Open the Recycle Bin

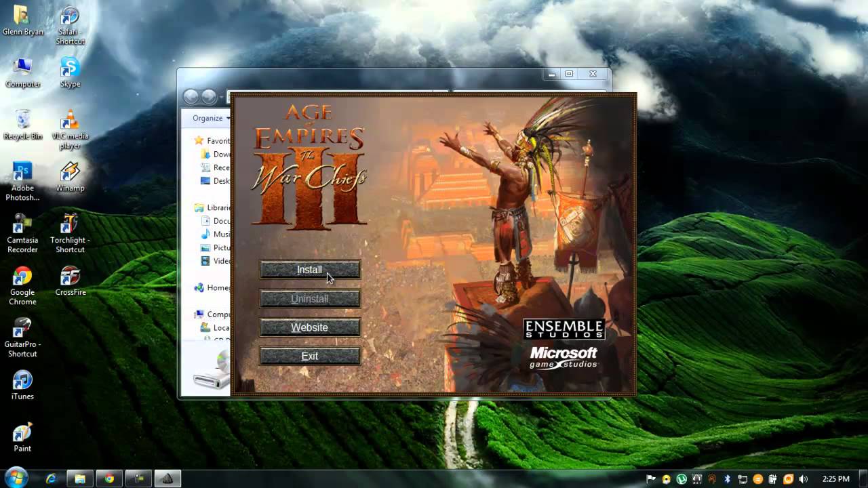pyautogui.click(x=22, y=125)
